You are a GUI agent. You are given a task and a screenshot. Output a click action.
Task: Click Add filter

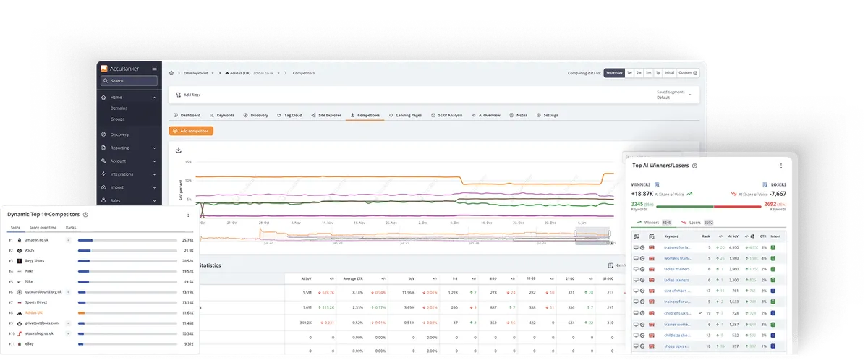188,95
